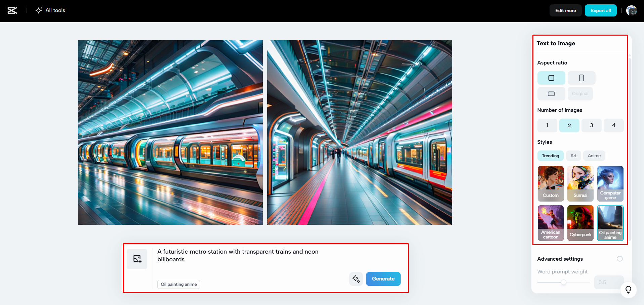This screenshot has height=305, width=644.
Task: Click the Oil painting anime tag
Action: click(x=179, y=284)
